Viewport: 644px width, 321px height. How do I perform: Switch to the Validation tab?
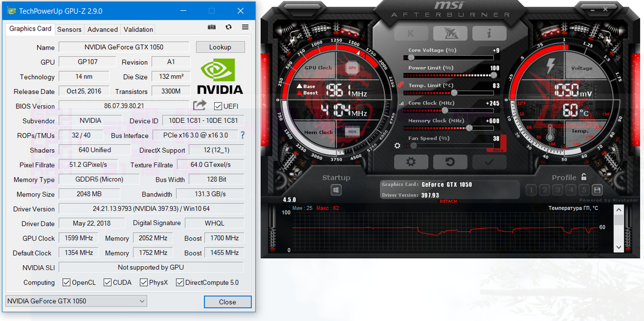[138, 30]
